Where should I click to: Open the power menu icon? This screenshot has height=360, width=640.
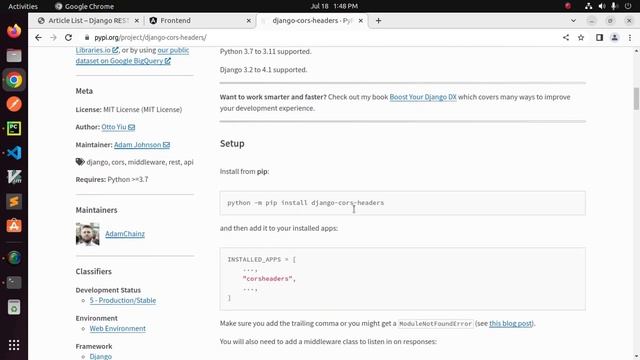[x=628, y=6]
